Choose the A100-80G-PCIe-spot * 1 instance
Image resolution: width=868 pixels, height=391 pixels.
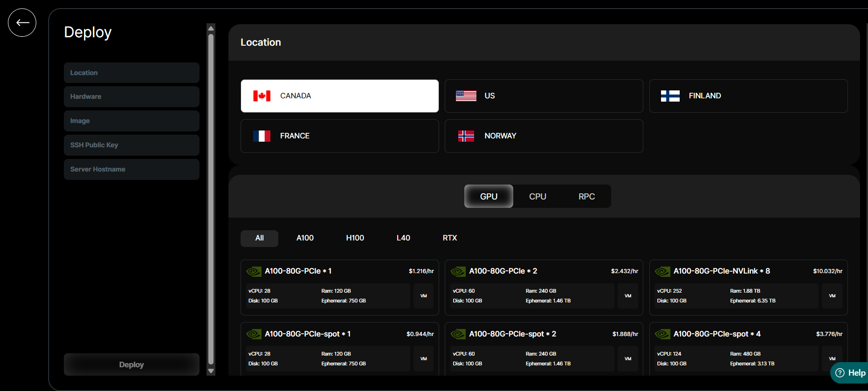[x=339, y=349]
